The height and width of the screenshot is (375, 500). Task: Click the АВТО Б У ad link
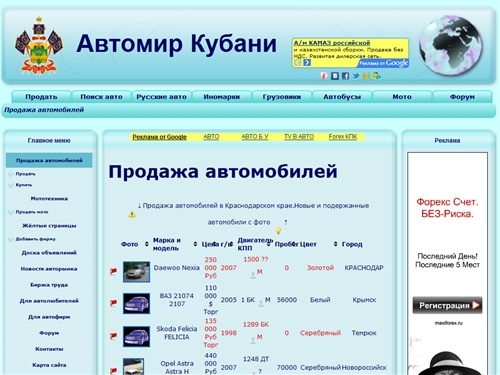(x=255, y=137)
